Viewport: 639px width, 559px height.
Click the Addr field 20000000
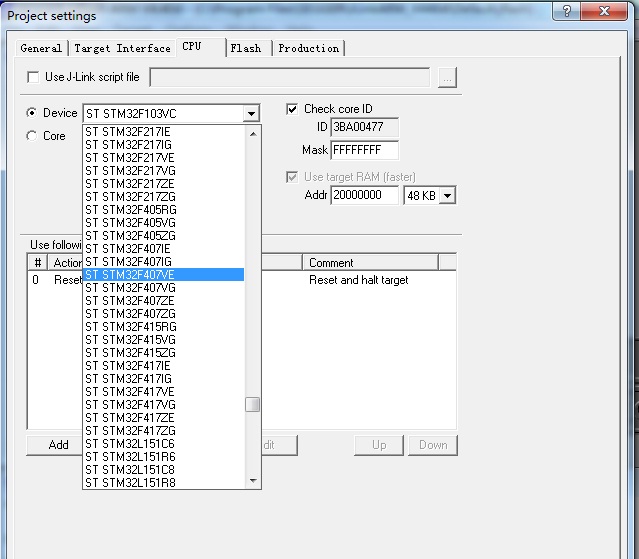point(364,195)
